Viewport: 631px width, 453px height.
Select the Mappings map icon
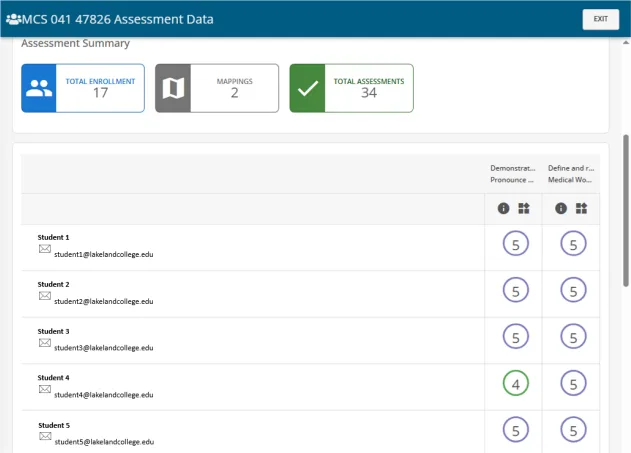173,88
